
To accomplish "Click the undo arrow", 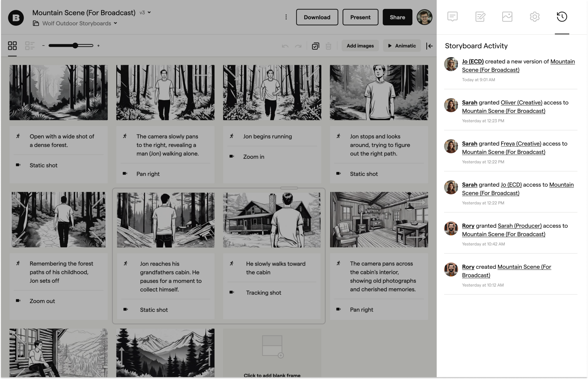I will click(x=285, y=46).
